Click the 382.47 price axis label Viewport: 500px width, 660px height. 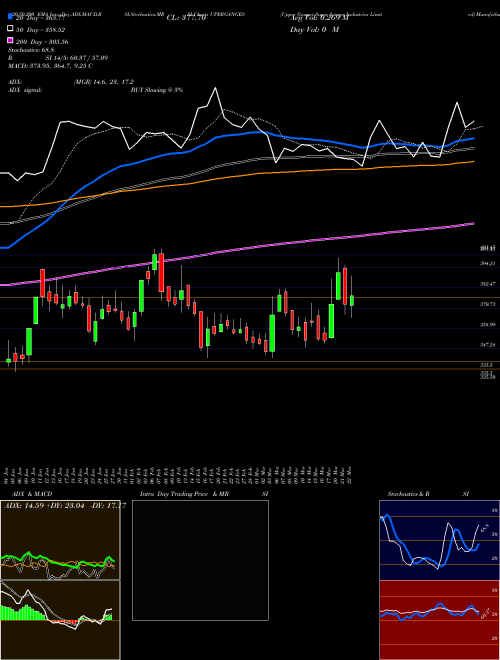[x=488, y=284]
